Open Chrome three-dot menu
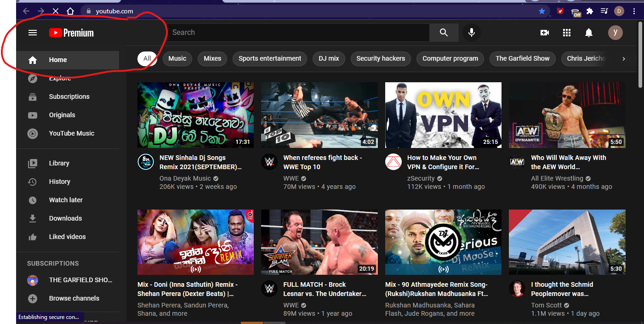Image resolution: width=644 pixels, height=324 pixels. click(634, 11)
